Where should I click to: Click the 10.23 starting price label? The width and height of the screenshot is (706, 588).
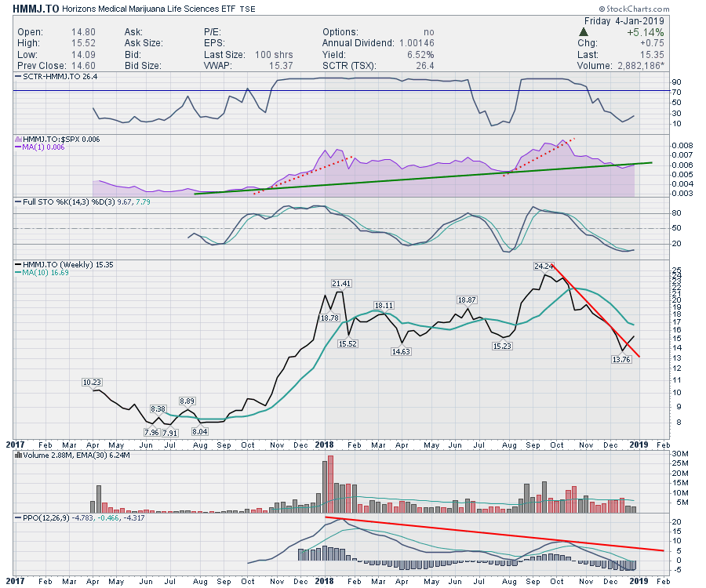coord(92,383)
